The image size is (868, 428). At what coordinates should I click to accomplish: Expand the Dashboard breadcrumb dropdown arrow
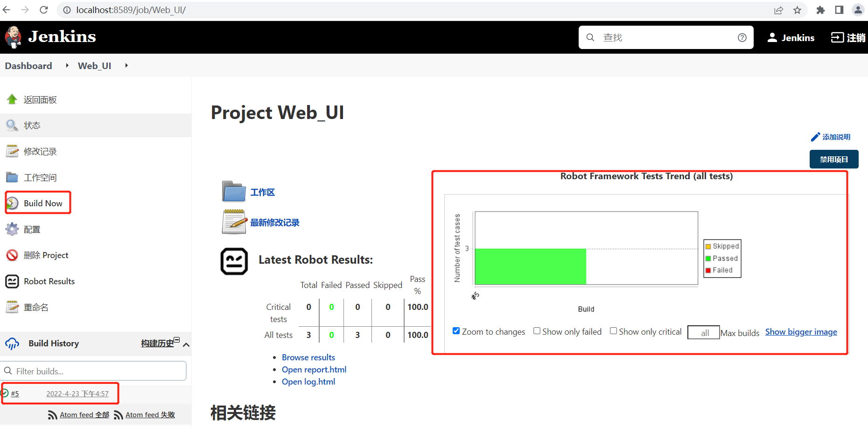[x=67, y=65]
